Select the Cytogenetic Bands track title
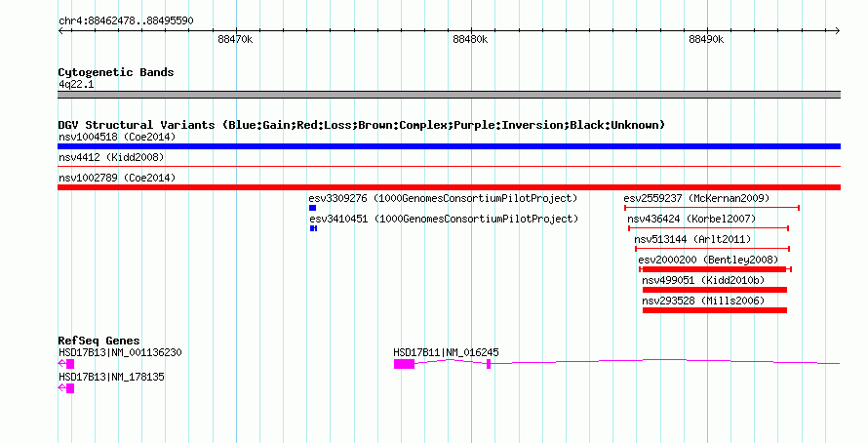Viewport: 868px width, 443px height. tap(116, 72)
